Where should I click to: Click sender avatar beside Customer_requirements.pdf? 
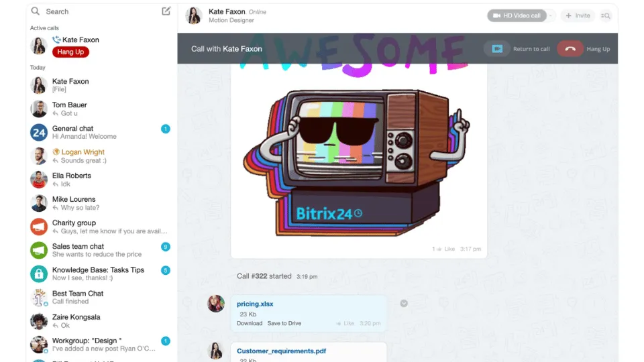215,351
